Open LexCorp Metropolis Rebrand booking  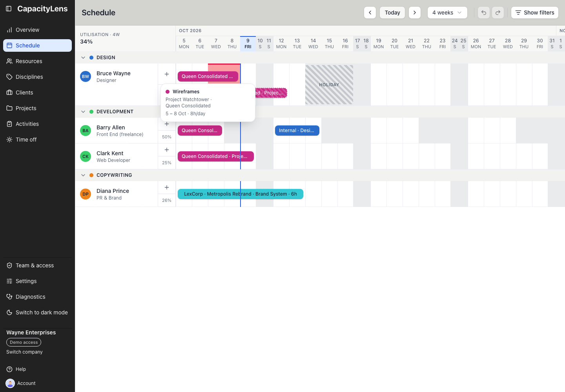(241, 194)
